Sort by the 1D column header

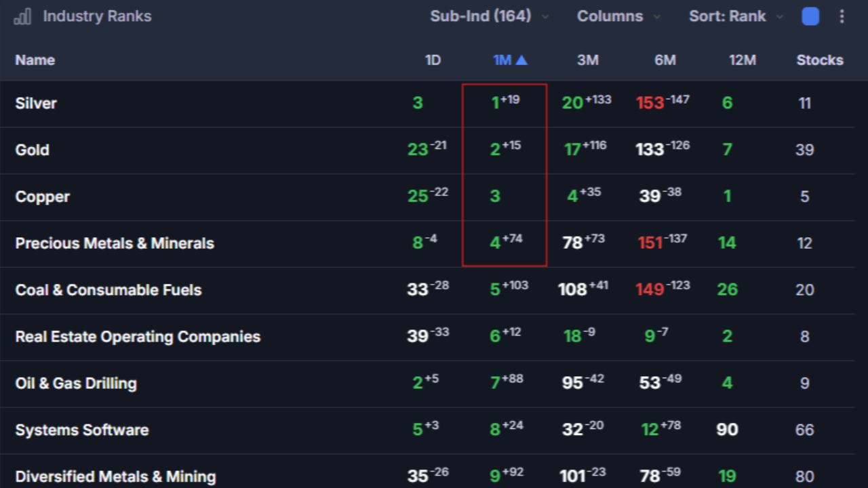click(433, 60)
